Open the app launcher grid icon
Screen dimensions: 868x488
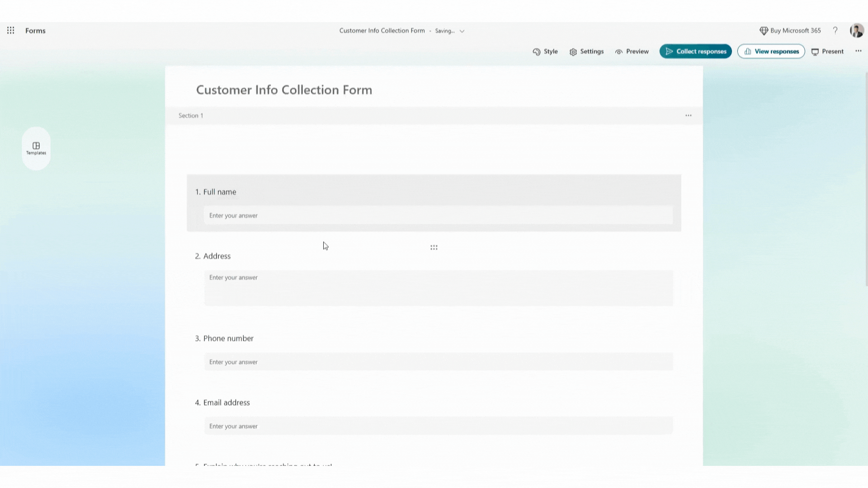(11, 30)
